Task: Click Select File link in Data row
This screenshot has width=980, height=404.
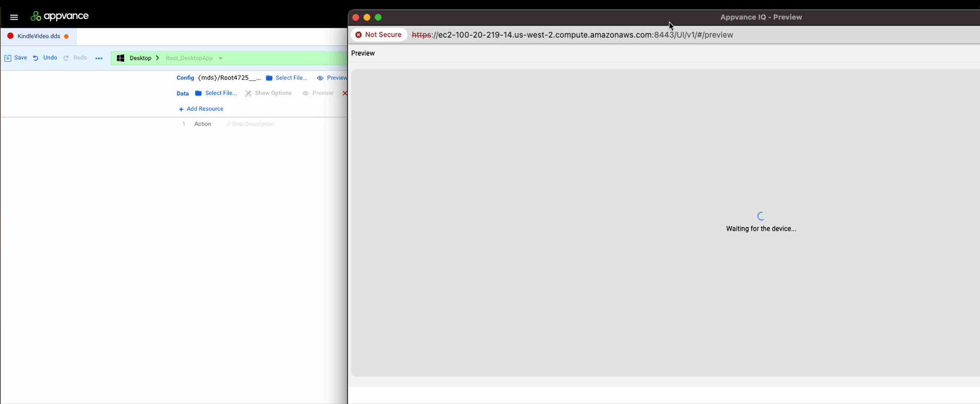Action: tap(220, 93)
